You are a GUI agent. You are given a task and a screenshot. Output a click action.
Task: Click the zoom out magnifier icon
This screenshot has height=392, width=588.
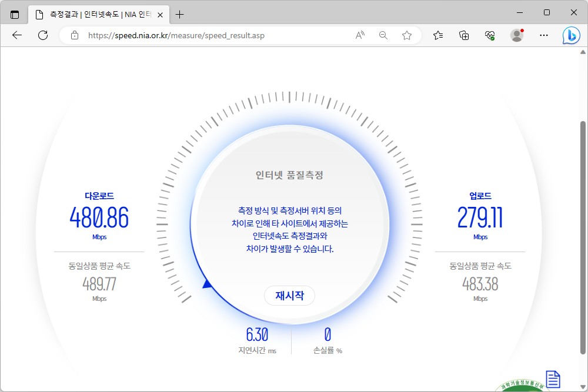pos(383,35)
